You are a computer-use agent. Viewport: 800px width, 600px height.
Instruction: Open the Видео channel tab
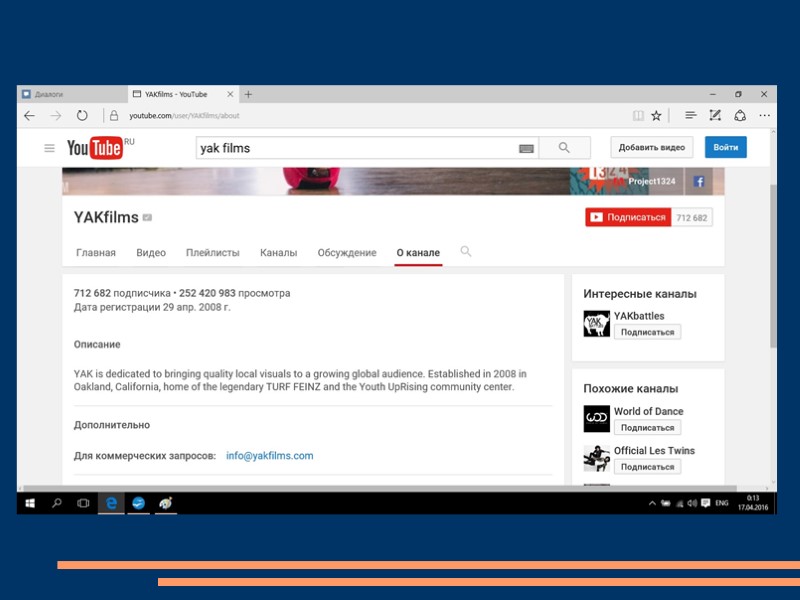point(151,253)
